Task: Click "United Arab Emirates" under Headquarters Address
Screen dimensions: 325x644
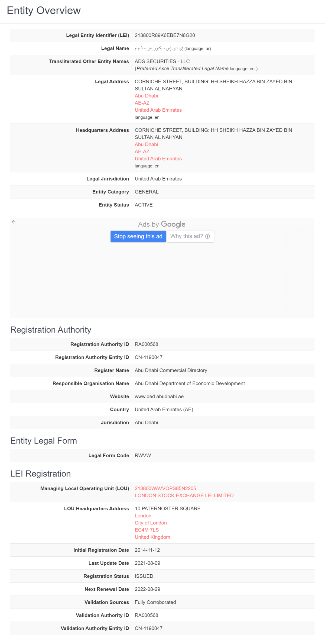Action: point(158,159)
